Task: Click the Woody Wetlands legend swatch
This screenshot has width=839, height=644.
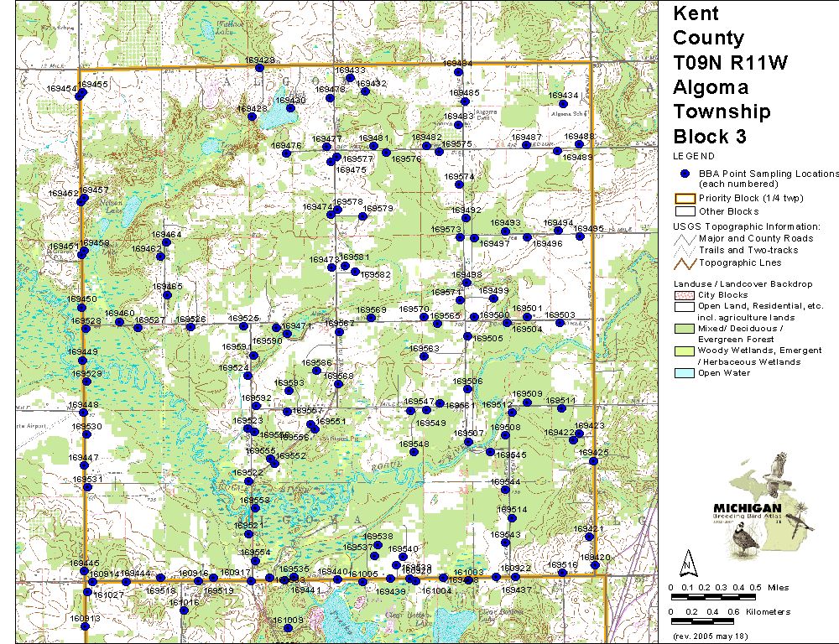Action: click(x=685, y=351)
